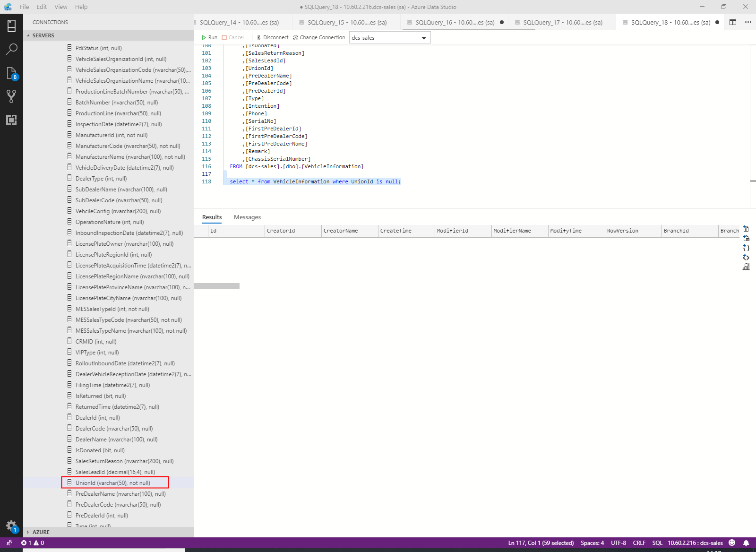Click the feedback smiley in status bar
756x552 pixels.
click(x=732, y=543)
